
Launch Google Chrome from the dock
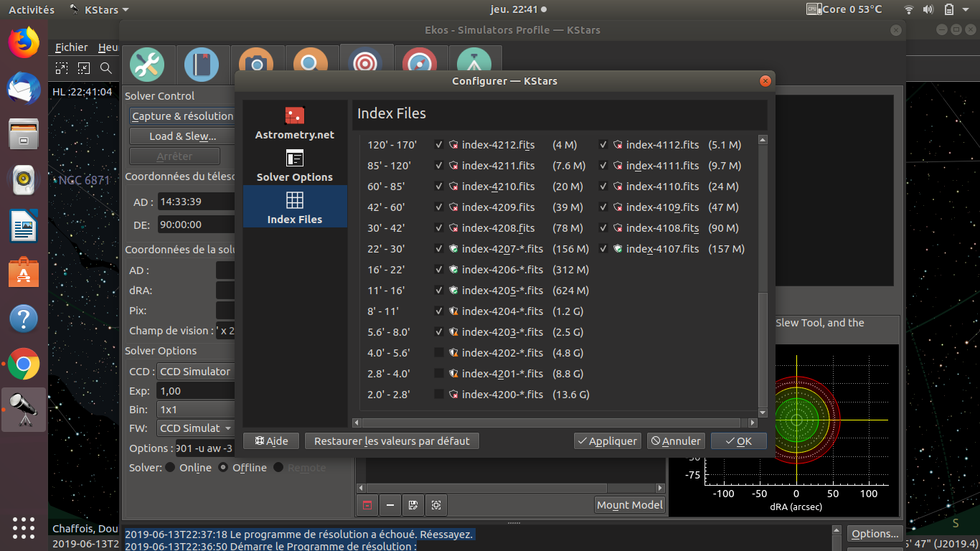pyautogui.click(x=24, y=364)
